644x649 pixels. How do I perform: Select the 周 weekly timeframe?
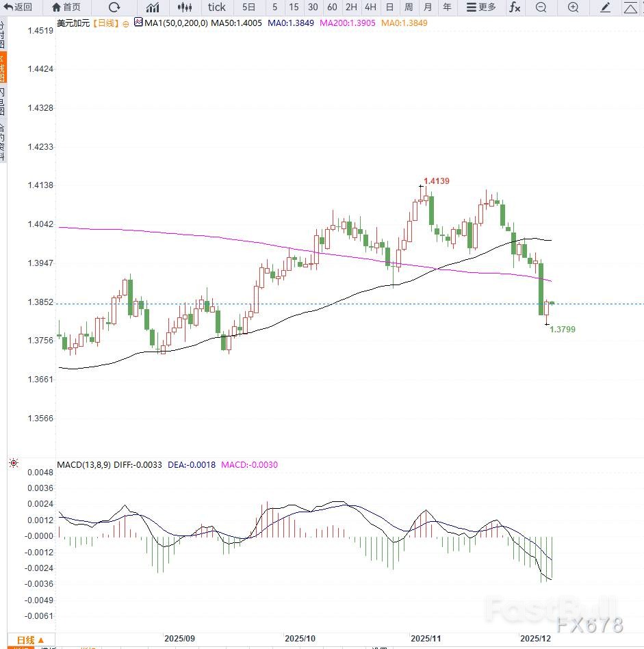coord(409,8)
